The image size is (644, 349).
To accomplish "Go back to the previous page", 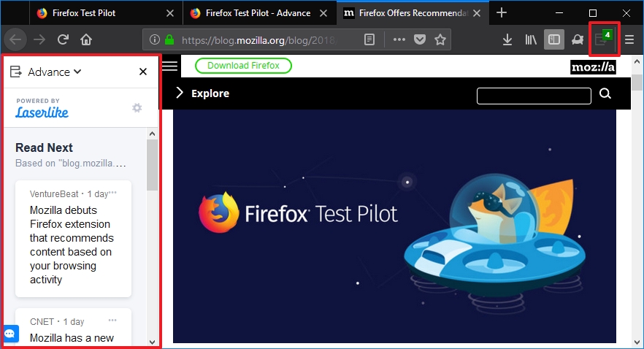I will click(x=15, y=40).
